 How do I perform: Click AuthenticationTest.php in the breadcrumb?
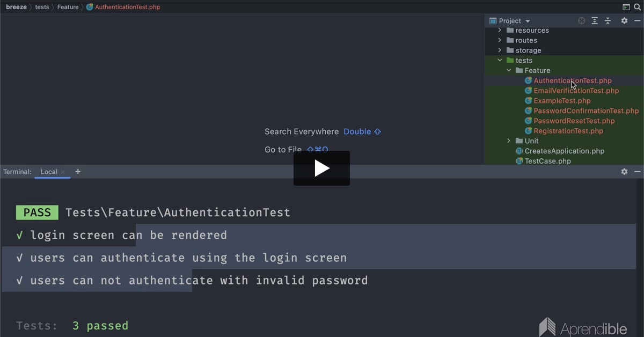point(127,7)
